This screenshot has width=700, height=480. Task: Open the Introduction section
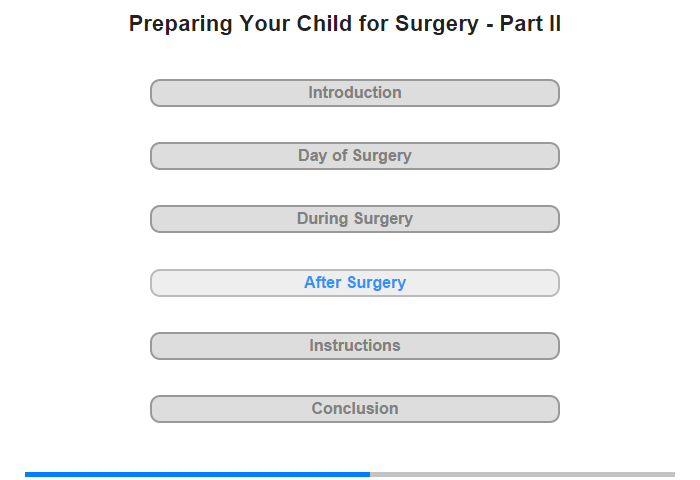pos(354,93)
